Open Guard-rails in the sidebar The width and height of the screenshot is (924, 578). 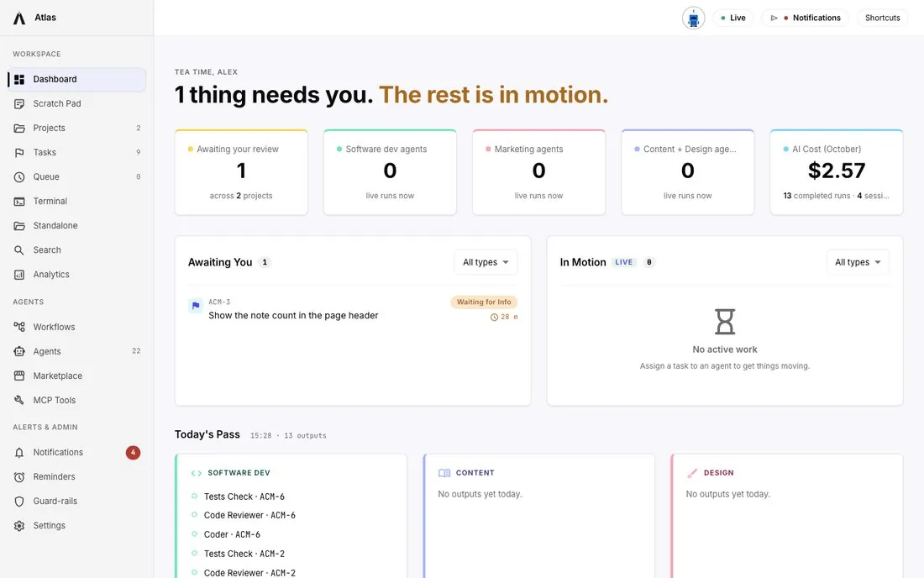point(77,502)
